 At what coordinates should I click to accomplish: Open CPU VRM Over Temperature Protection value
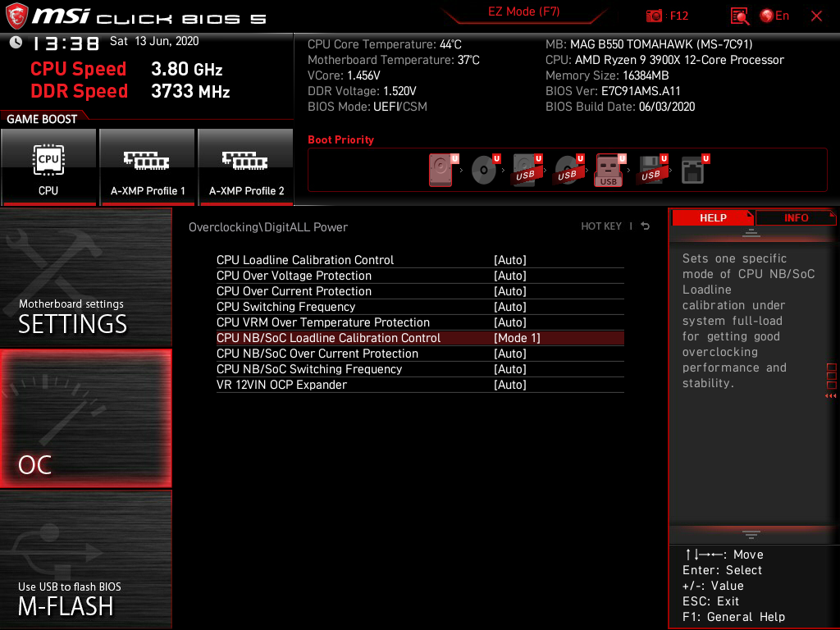[510, 322]
